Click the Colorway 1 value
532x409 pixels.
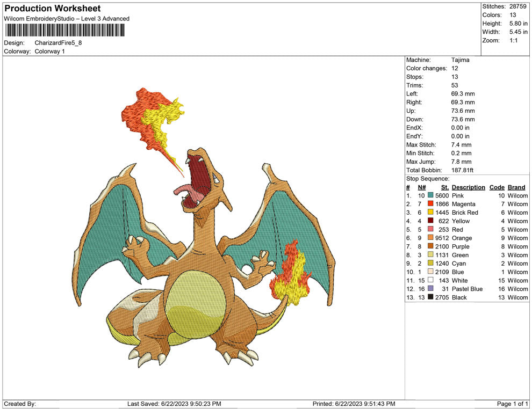[49, 51]
